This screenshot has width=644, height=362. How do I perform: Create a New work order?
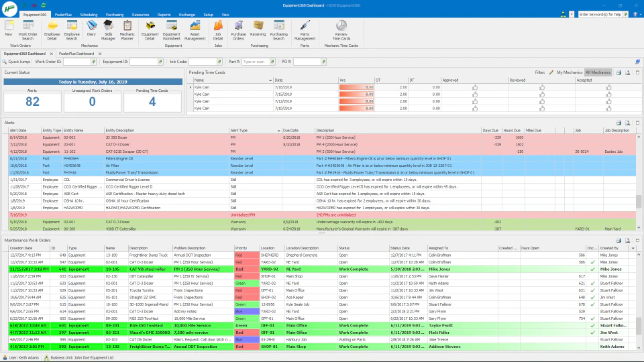point(9,29)
